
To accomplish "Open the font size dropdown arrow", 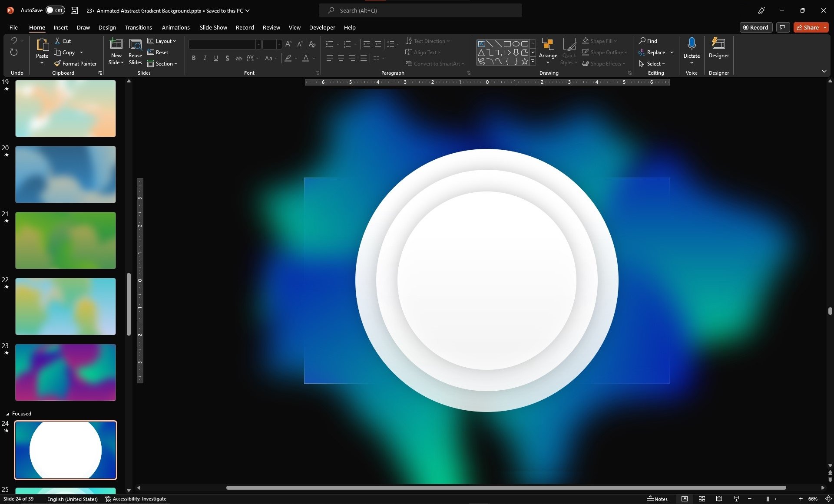I will (x=279, y=44).
